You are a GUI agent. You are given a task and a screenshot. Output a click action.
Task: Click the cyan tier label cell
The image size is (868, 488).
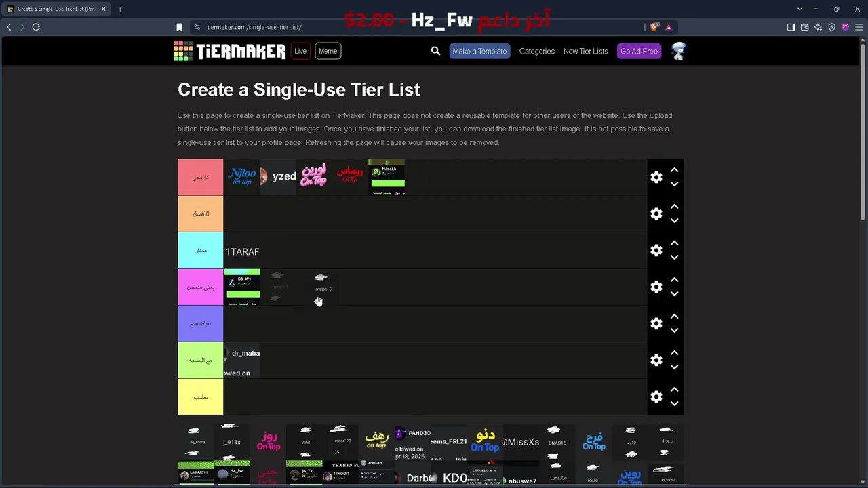click(200, 251)
